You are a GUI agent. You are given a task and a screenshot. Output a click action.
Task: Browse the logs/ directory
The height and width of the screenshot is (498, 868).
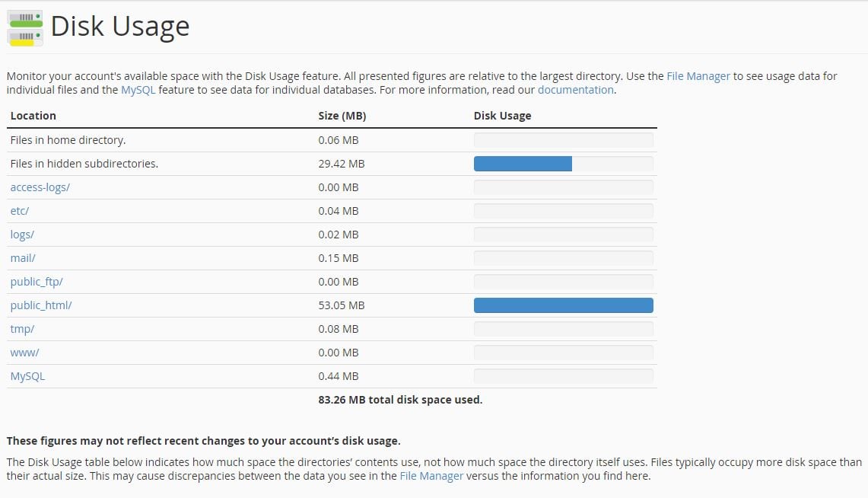tap(22, 235)
